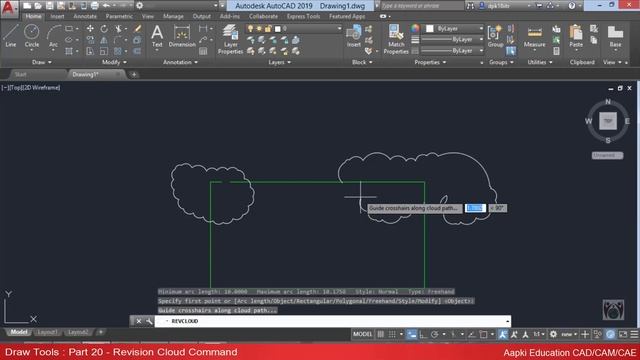
Task: Expand the Annotation panel
Action: click(x=180, y=62)
